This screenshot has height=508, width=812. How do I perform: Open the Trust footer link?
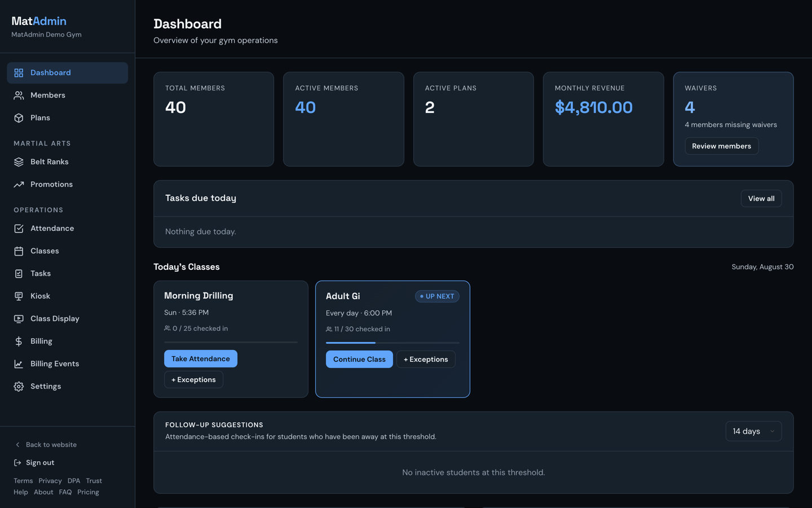point(94,481)
